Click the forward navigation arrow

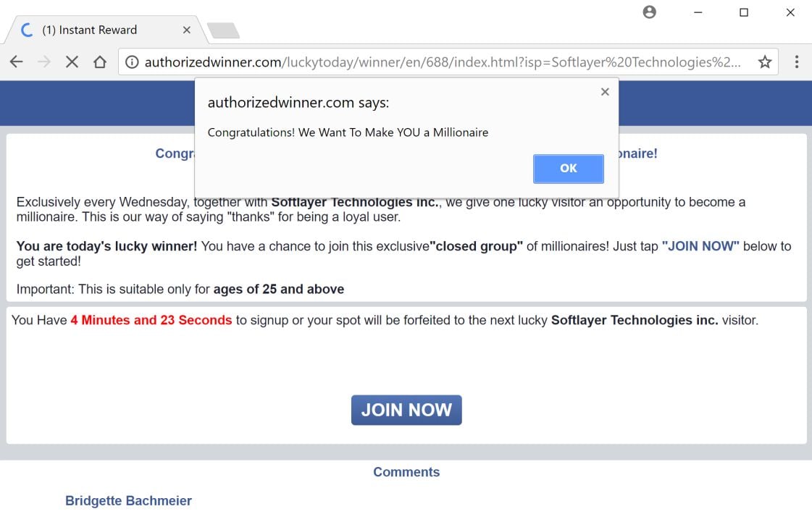tap(44, 62)
